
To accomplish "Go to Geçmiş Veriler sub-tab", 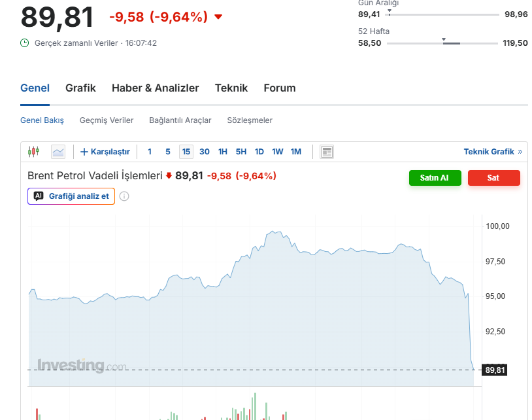I will 107,120.
